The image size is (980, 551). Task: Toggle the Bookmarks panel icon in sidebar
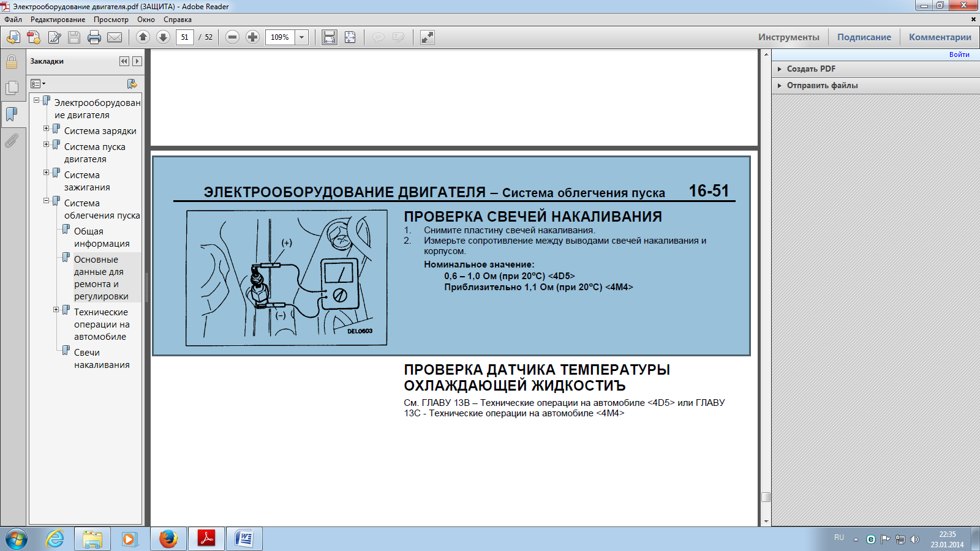click(12, 114)
